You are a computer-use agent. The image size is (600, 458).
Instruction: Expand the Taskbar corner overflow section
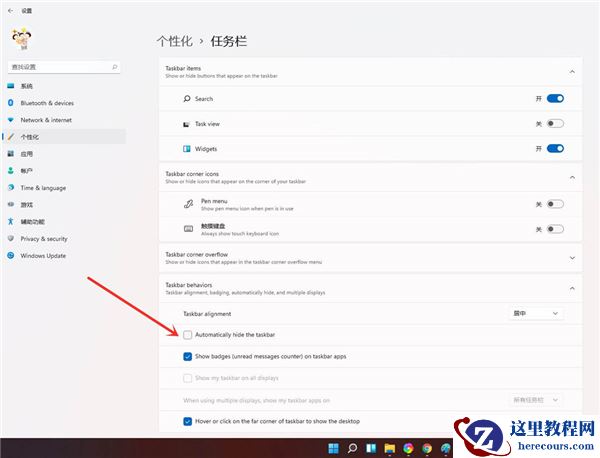tap(572, 258)
